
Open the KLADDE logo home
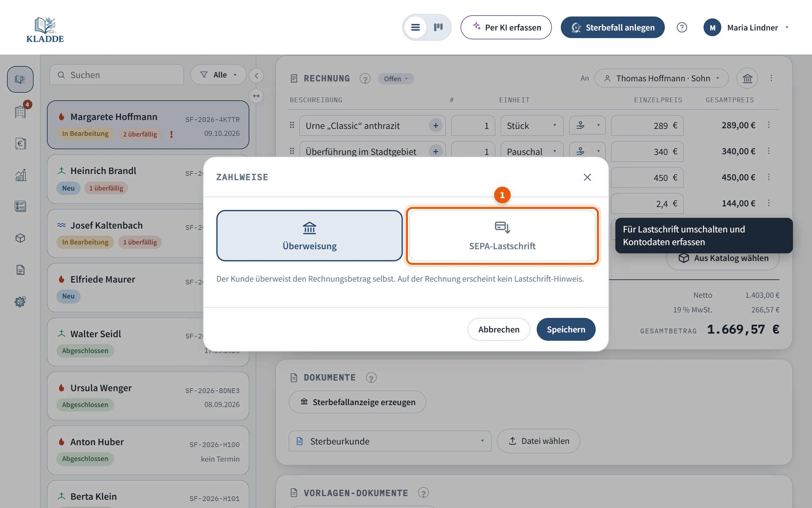tap(45, 29)
